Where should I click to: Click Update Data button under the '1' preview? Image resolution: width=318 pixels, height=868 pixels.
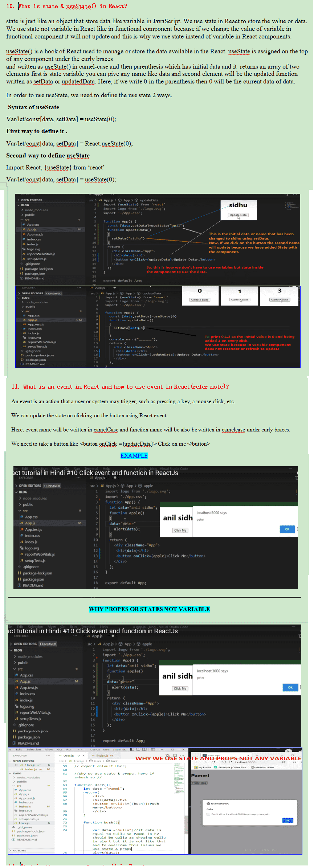240,300
